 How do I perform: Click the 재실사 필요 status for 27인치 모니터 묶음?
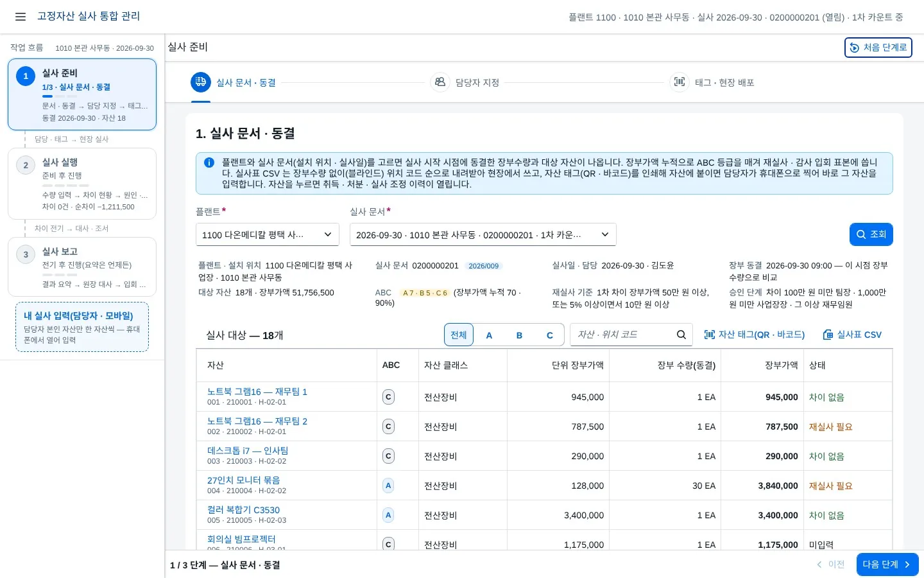pyautogui.click(x=831, y=486)
